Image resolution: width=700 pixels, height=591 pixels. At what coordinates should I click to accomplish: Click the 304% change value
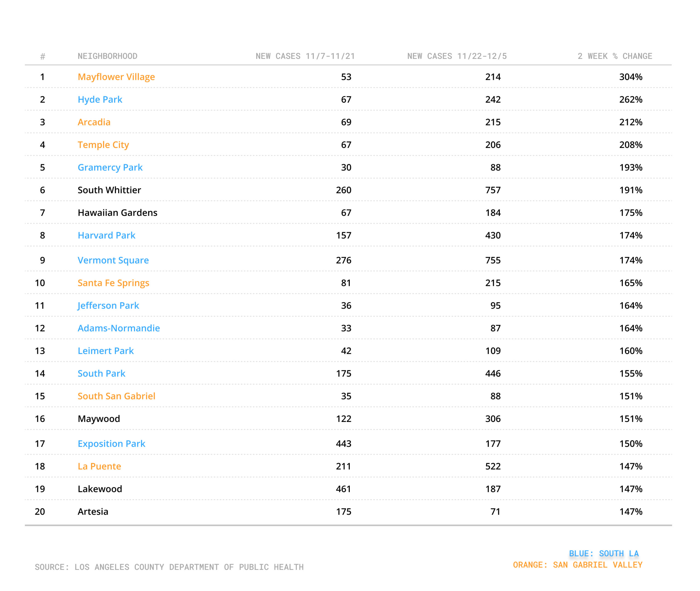(631, 77)
